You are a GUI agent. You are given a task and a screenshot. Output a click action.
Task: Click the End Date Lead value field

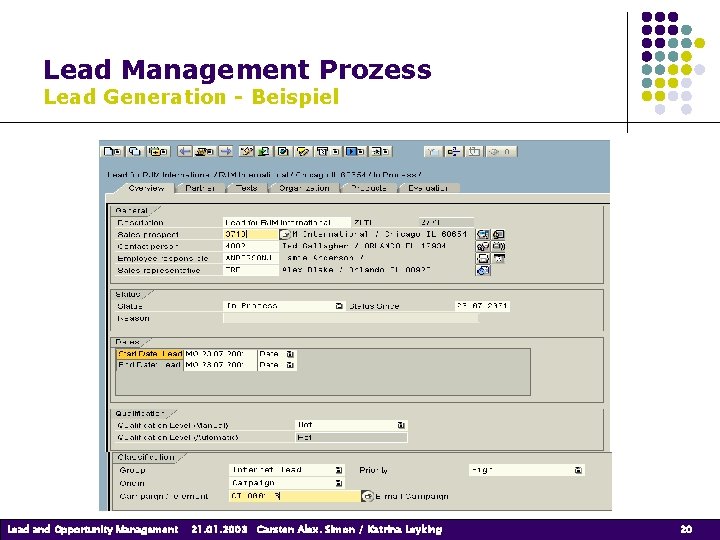(x=220, y=365)
